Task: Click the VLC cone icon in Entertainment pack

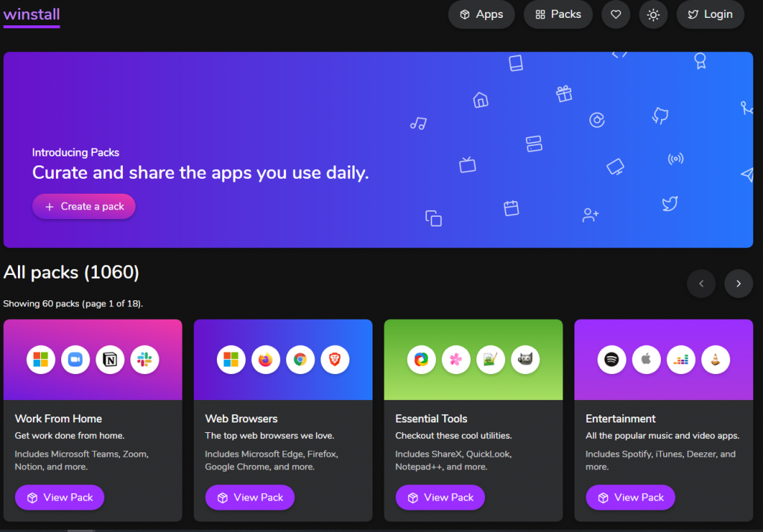Action: (715, 360)
